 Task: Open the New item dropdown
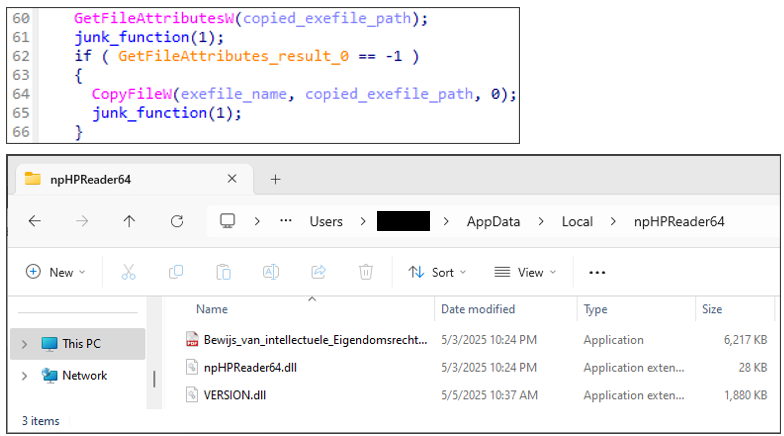coord(56,272)
